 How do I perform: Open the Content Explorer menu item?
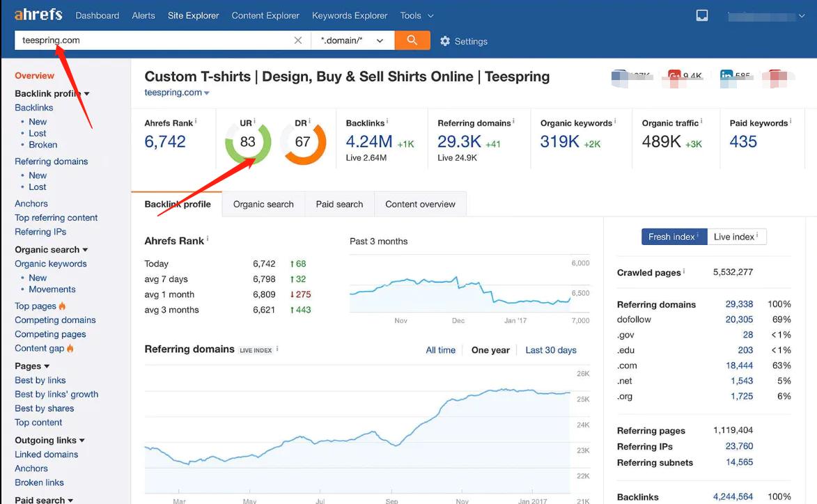[265, 15]
